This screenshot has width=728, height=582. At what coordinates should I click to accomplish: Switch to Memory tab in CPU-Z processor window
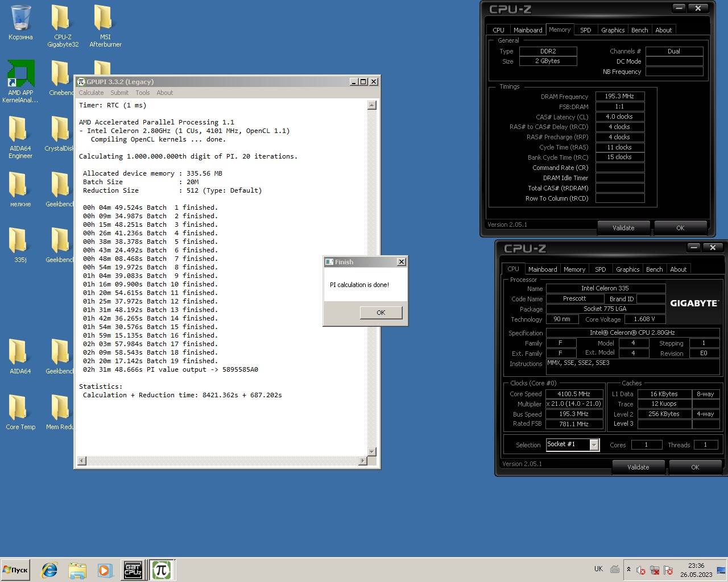tap(574, 269)
